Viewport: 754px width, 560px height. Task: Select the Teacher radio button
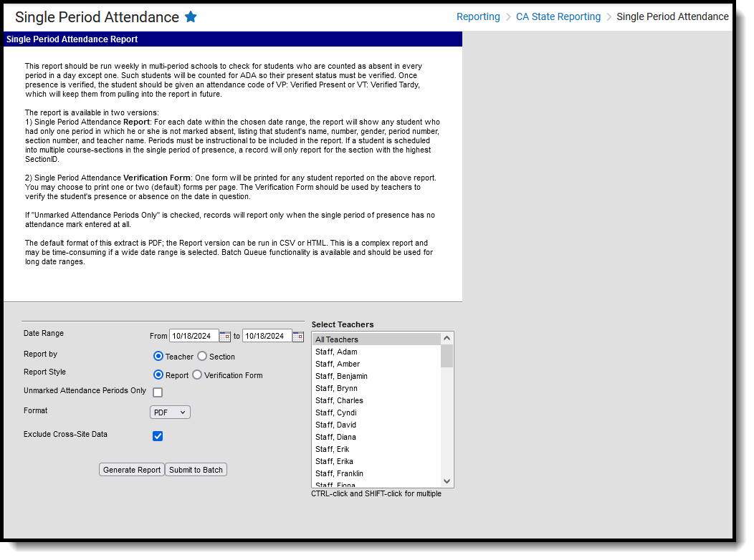[158, 357]
